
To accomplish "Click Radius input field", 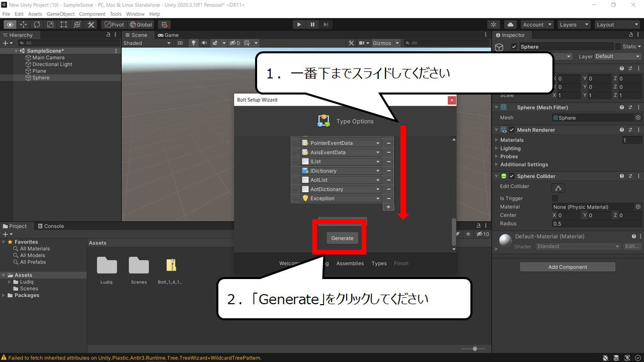I will coord(597,224).
